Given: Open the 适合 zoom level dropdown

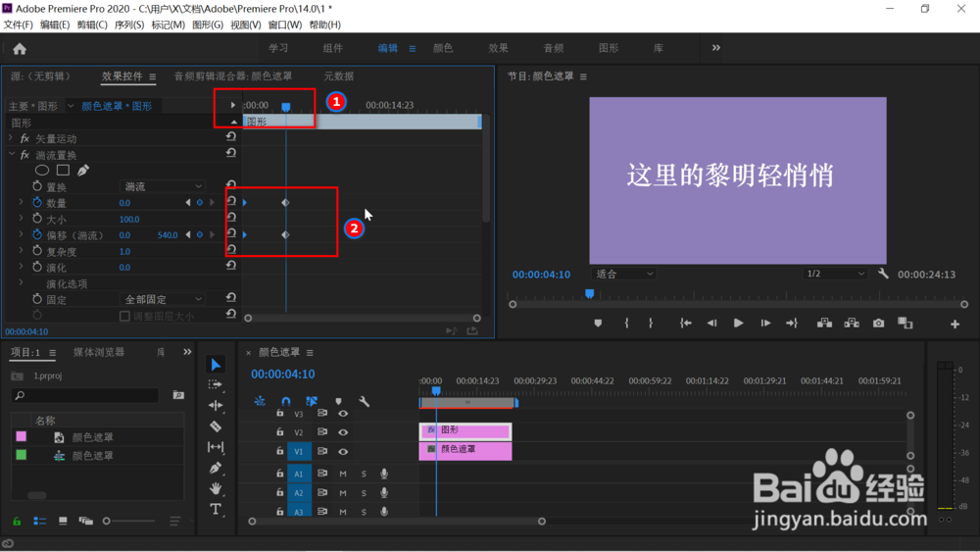Looking at the screenshot, I should coord(623,274).
